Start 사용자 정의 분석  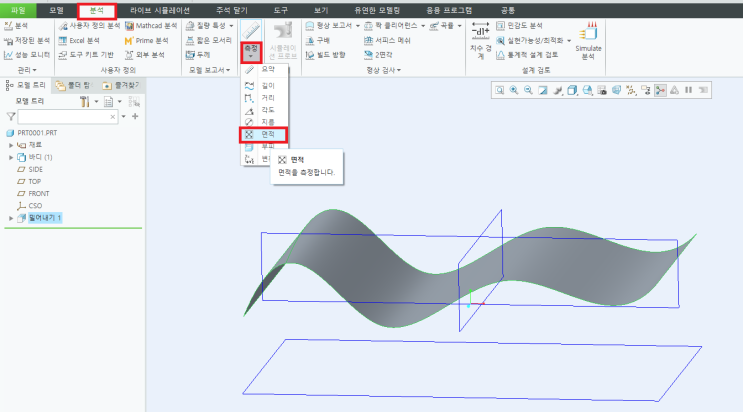pyautogui.click(x=89, y=26)
